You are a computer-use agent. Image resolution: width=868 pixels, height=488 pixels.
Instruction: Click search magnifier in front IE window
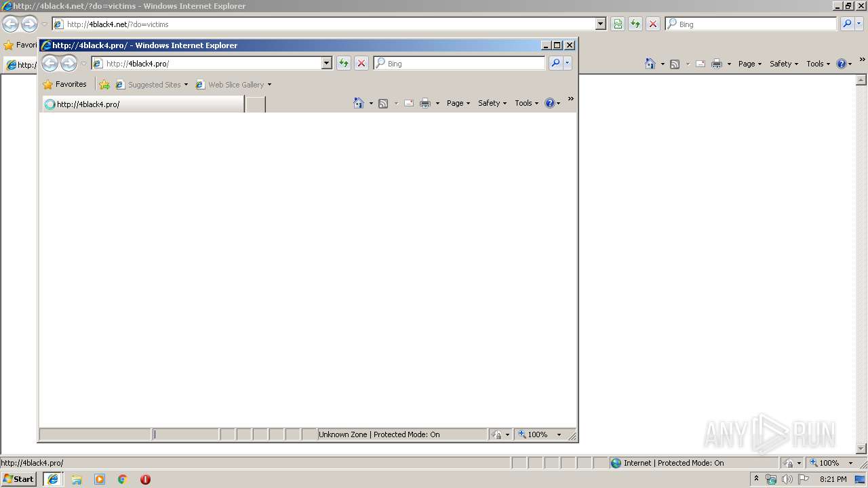tap(555, 63)
